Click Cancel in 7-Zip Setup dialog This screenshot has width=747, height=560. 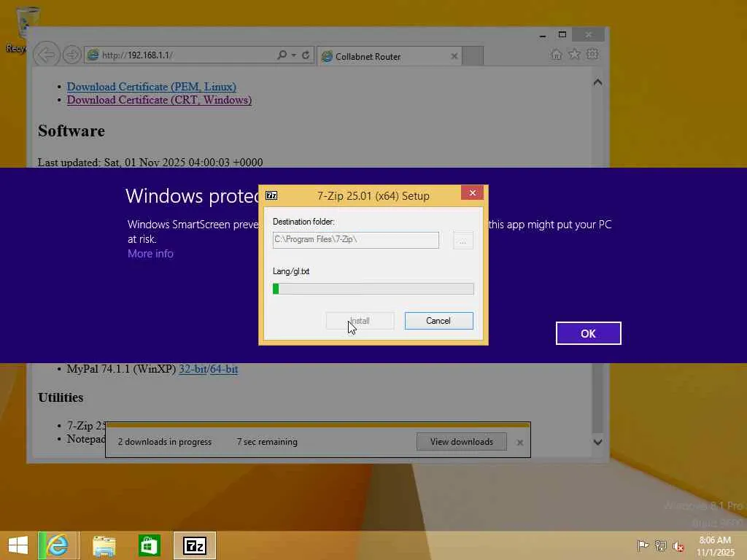(x=438, y=321)
